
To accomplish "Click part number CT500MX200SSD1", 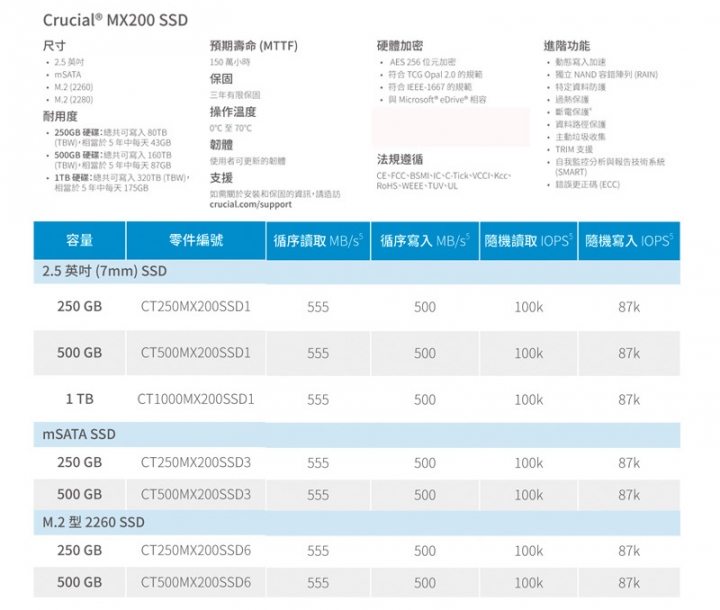I will pyautogui.click(x=196, y=353).
